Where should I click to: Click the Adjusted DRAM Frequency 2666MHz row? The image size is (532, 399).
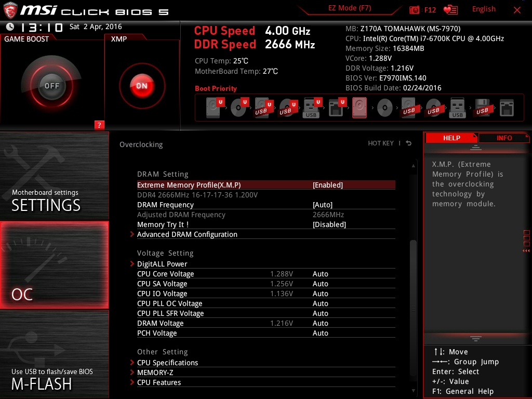[x=266, y=215]
